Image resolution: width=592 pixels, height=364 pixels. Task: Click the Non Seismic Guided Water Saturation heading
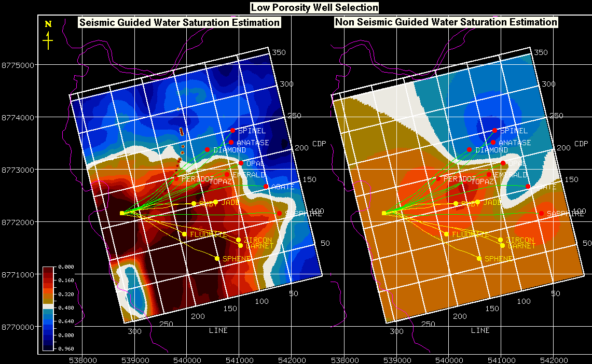(x=446, y=22)
